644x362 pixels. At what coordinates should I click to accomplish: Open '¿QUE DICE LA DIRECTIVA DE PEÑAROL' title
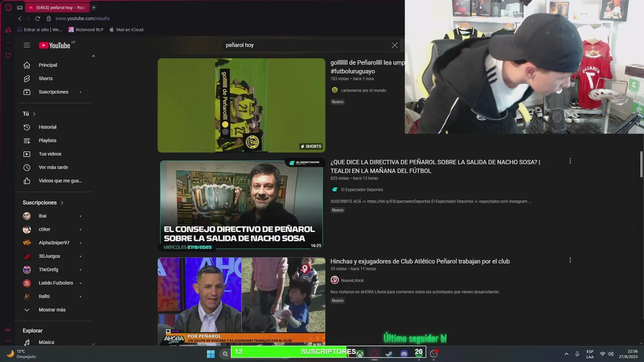[435, 166]
